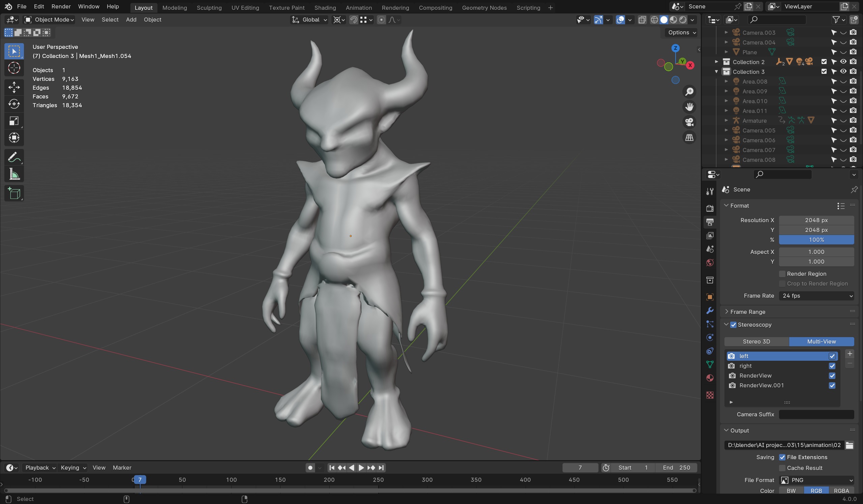Uncheck the 'right' view checkbox
Image resolution: width=863 pixels, height=504 pixels.
click(832, 366)
